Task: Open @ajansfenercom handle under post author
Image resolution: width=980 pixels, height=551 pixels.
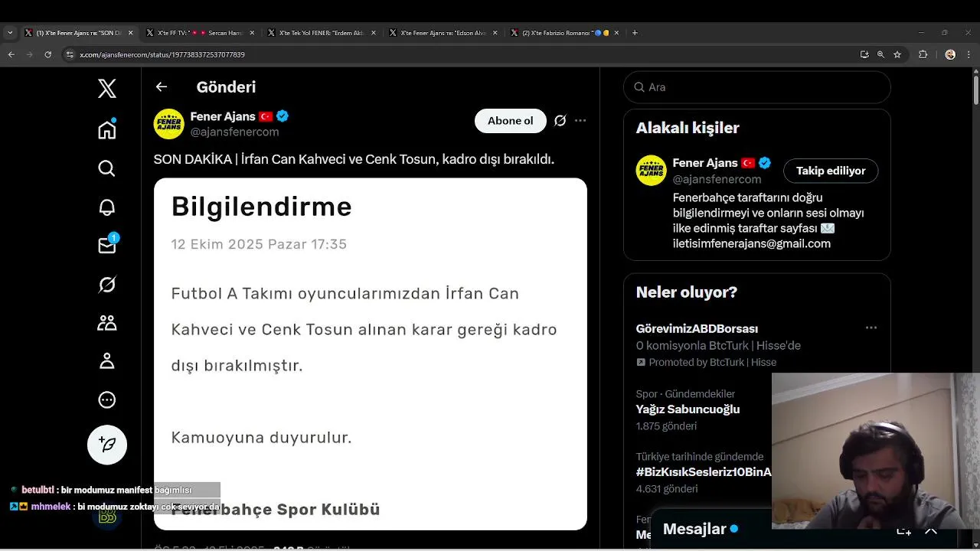Action: click(x=234, y=132)
